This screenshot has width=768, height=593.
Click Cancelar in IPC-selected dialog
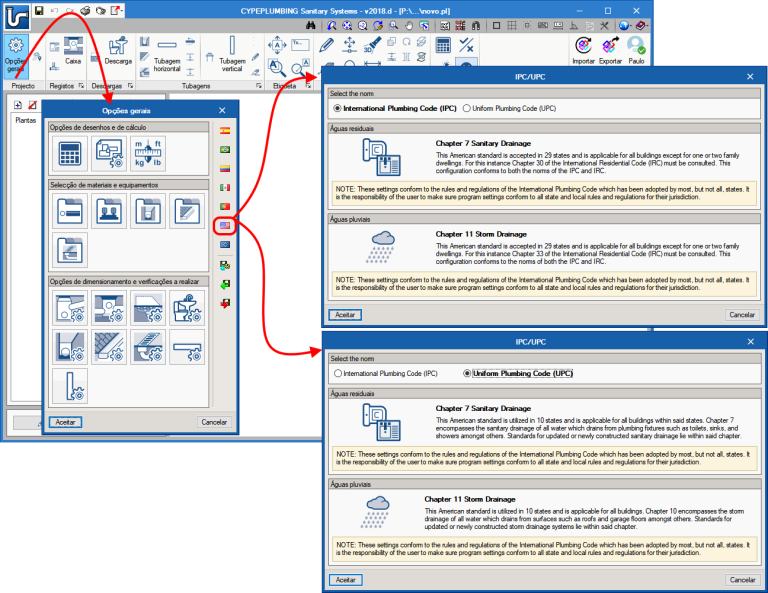coord(742,315)
